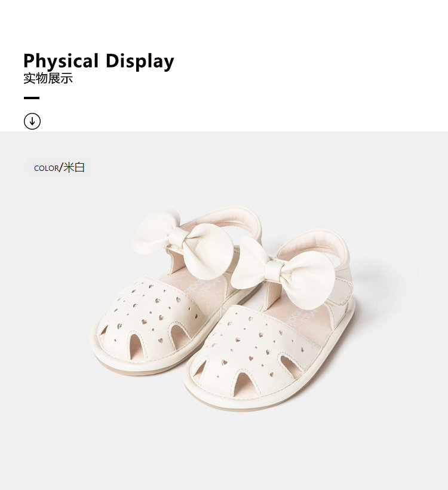Click the 实物展示 subtitle text
The image size is (448, 490).
pos(48,78)
